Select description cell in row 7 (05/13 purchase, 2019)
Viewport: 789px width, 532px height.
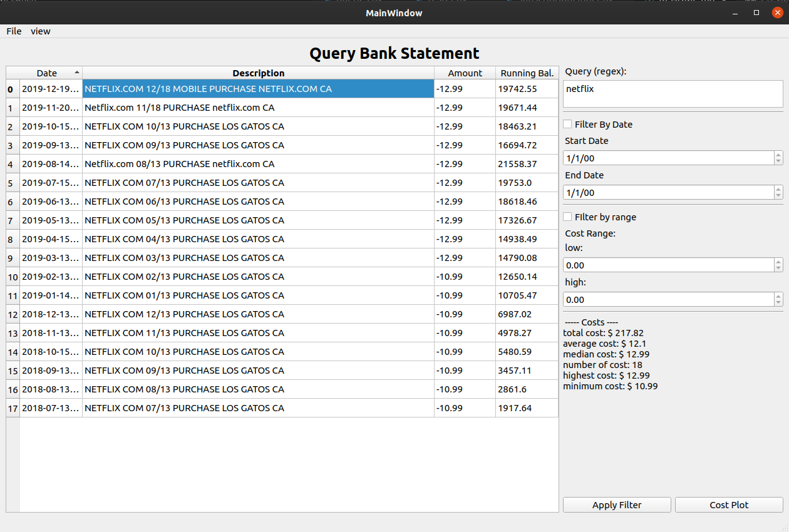click(258, 220)
